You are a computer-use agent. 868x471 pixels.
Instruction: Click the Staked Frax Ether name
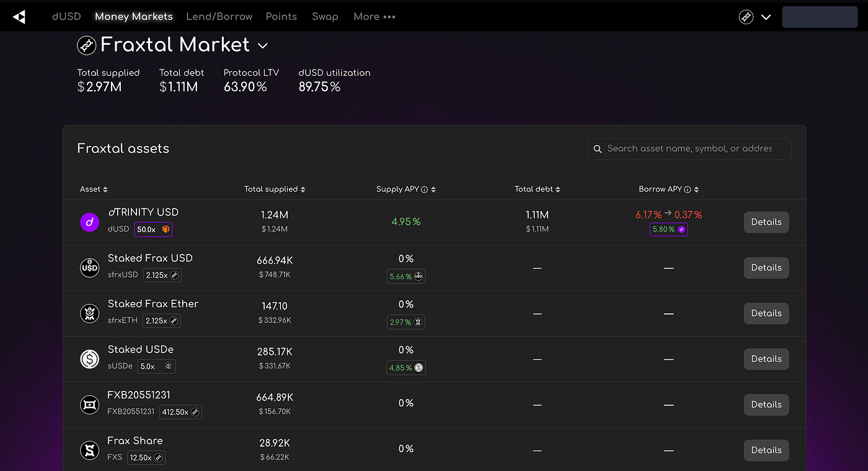[x=153, y=304]
